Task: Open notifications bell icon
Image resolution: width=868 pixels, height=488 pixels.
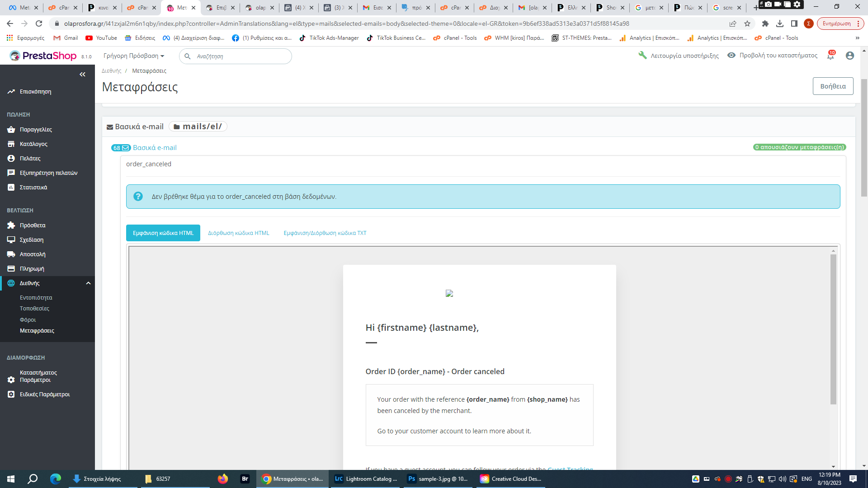Action: click(x=830, y=56)
